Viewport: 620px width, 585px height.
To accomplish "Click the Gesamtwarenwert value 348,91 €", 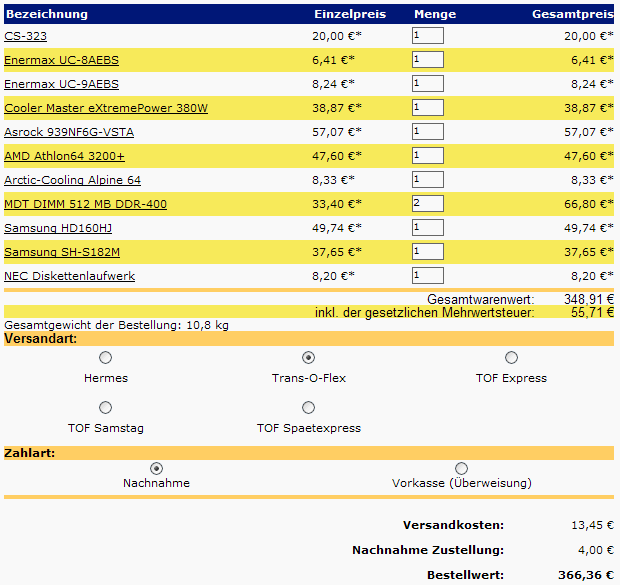I will pos(589,299).
